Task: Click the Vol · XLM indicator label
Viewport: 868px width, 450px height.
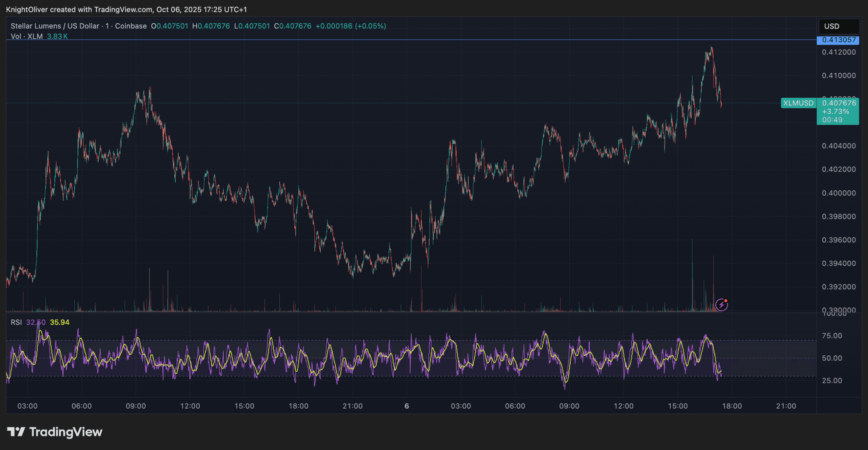Action: pos(26,36)
